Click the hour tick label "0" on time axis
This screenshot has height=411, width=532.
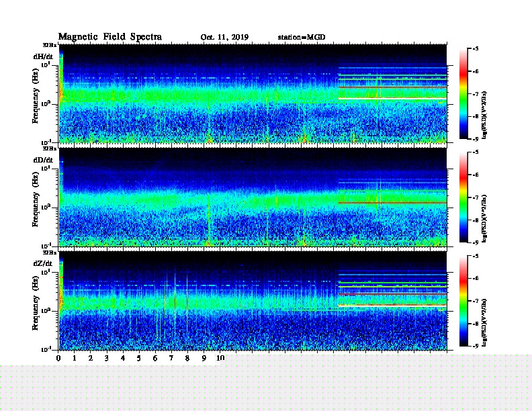click(x=58, y=358)
